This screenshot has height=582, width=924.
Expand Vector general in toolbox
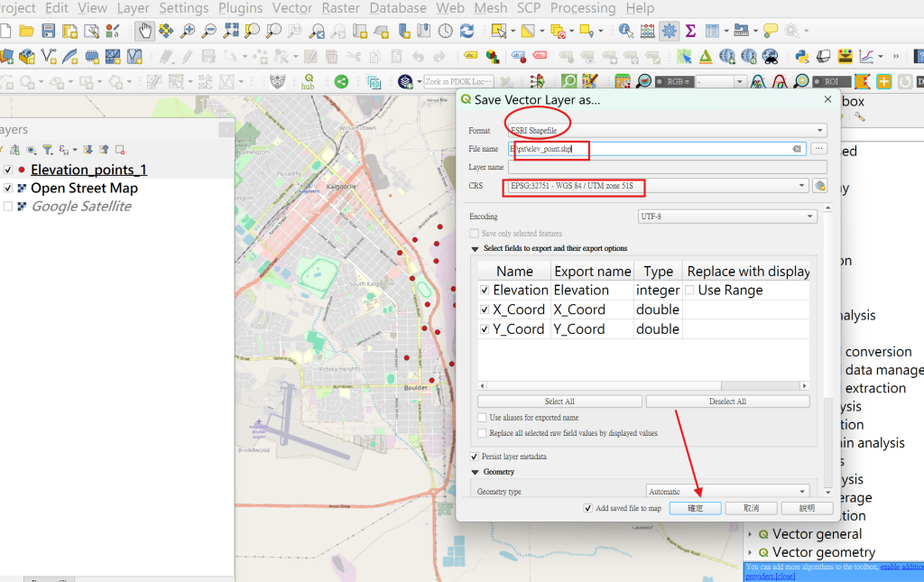750,534
